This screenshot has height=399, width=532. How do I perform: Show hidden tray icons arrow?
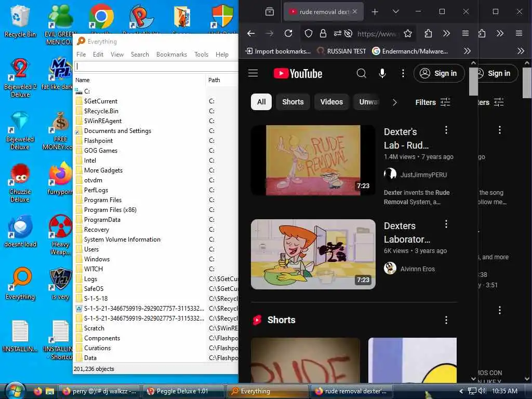(461, 391)
